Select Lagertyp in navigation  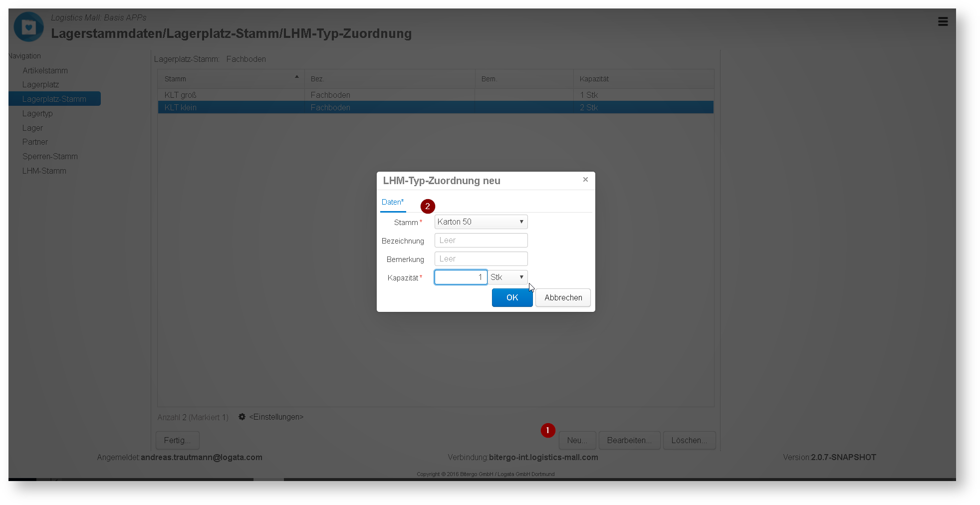(37, 114)
